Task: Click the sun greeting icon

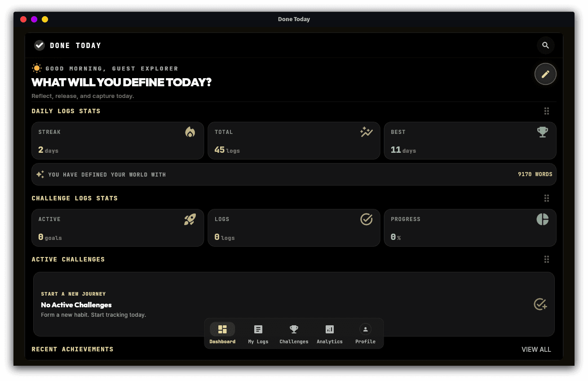Action: click(37, 68)
